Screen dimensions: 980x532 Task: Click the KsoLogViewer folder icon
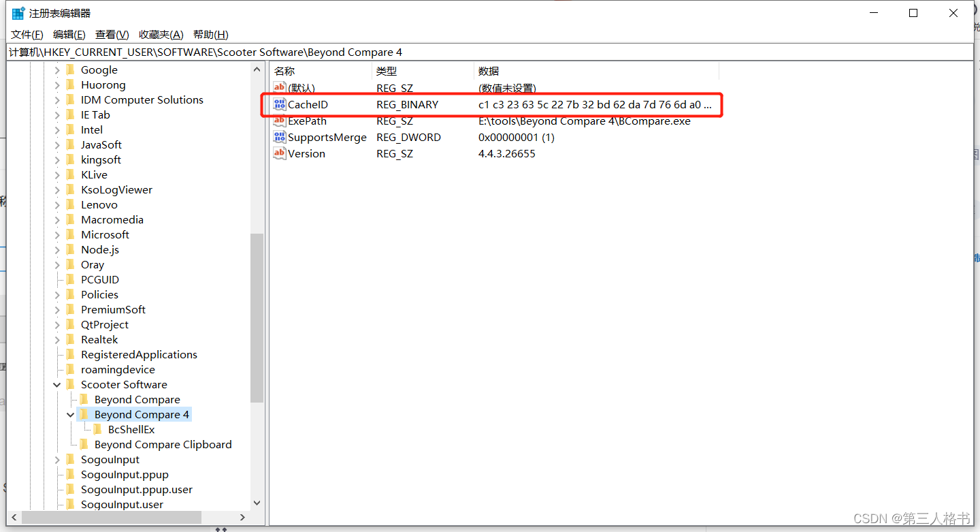coord(71,189)
